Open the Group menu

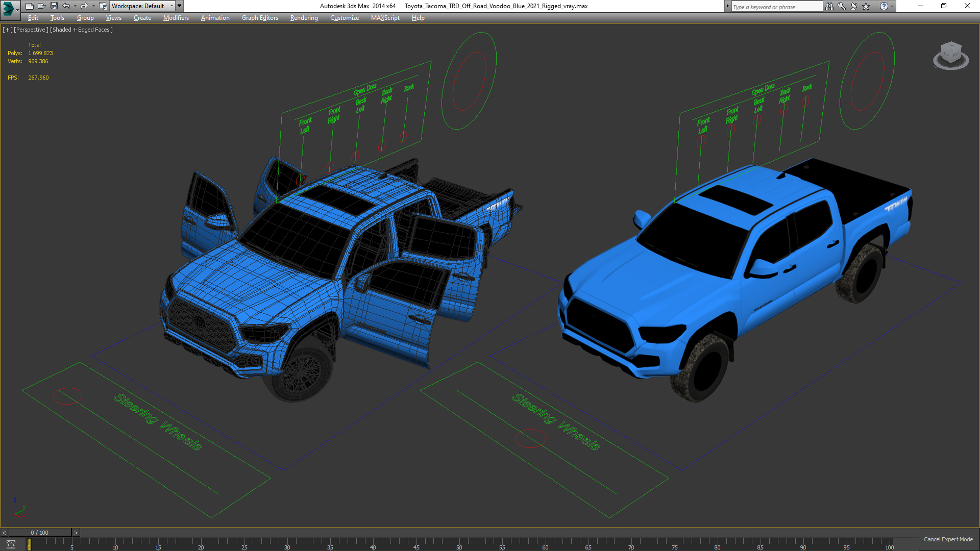(85, 18)
